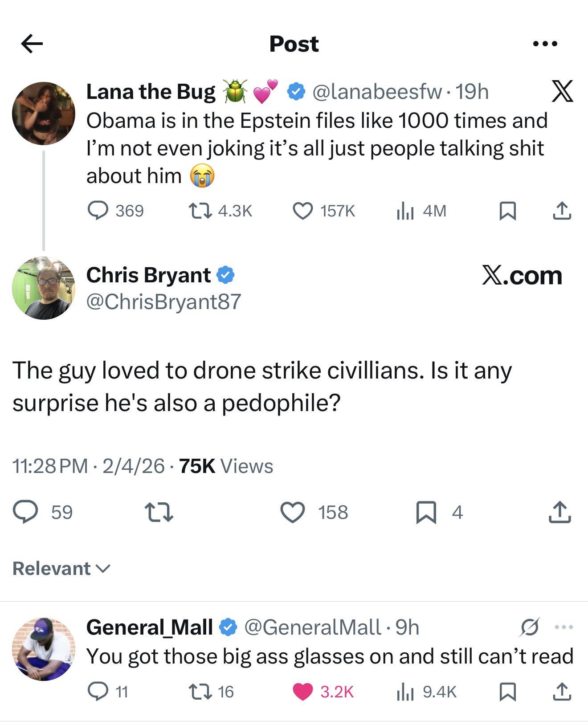Like Chris Bryant's post
588x725 pixels.
coord(293,512)
